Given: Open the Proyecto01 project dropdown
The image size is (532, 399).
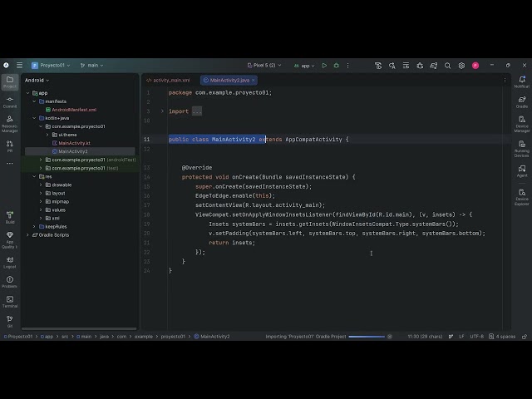Looking at the screenshot, I should (x=51, y=65).
